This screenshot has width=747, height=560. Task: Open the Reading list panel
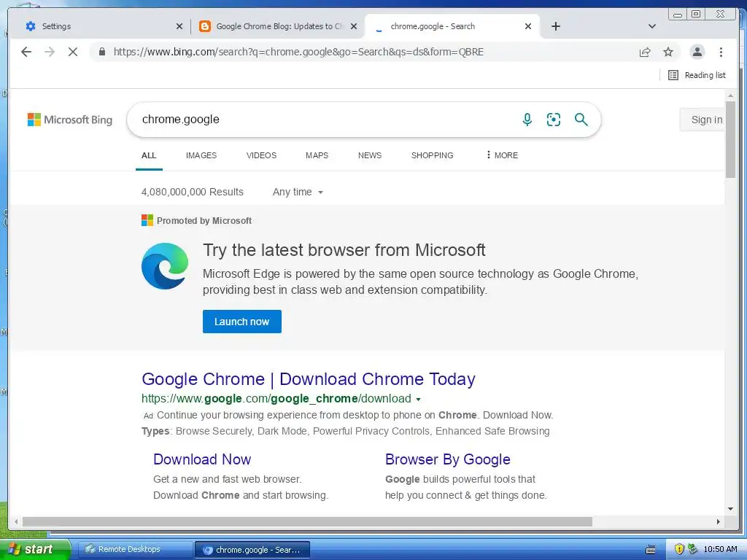[x=697, y=75]
